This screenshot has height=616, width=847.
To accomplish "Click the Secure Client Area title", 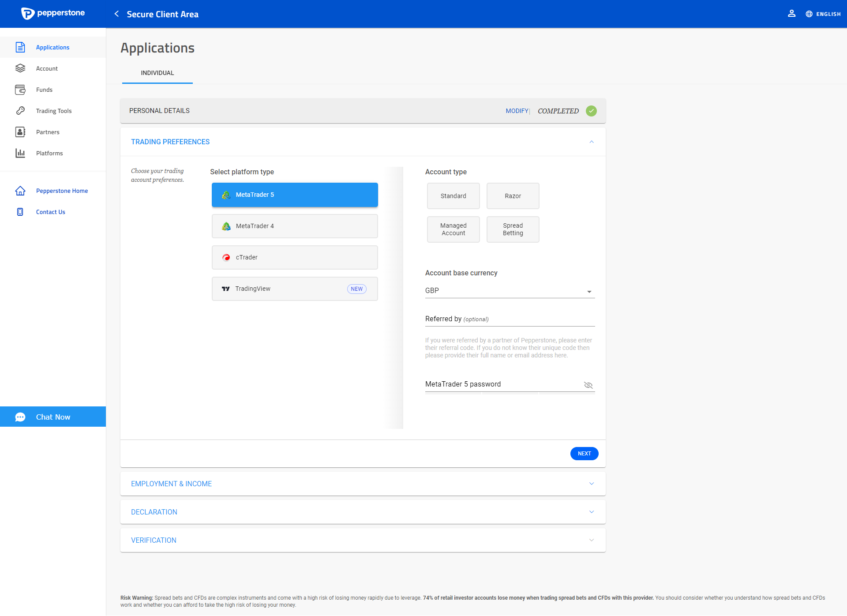I will [x=162, y=14].
